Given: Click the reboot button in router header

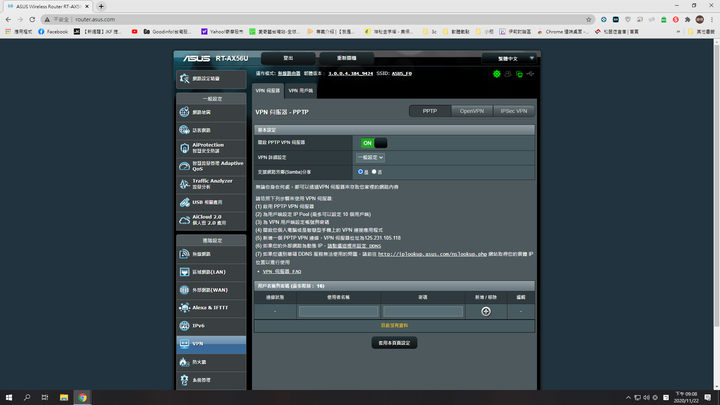Looking at the screenshot, I should click(347, 58).
